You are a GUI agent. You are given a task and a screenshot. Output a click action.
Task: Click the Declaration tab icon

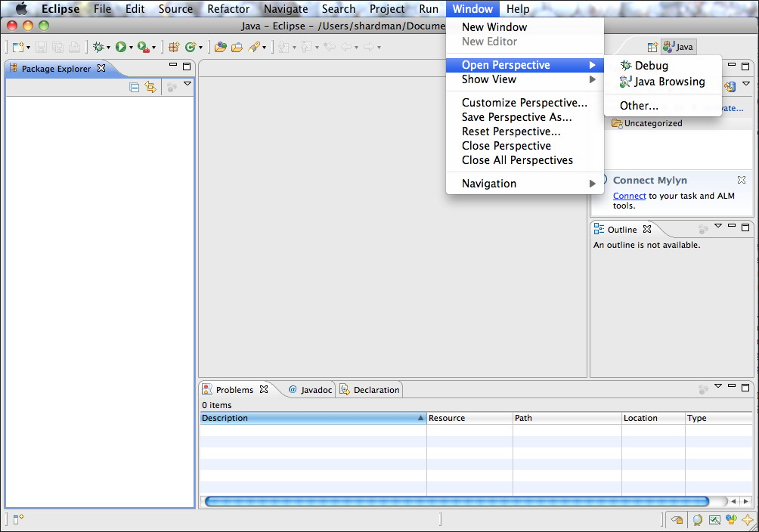345,389
